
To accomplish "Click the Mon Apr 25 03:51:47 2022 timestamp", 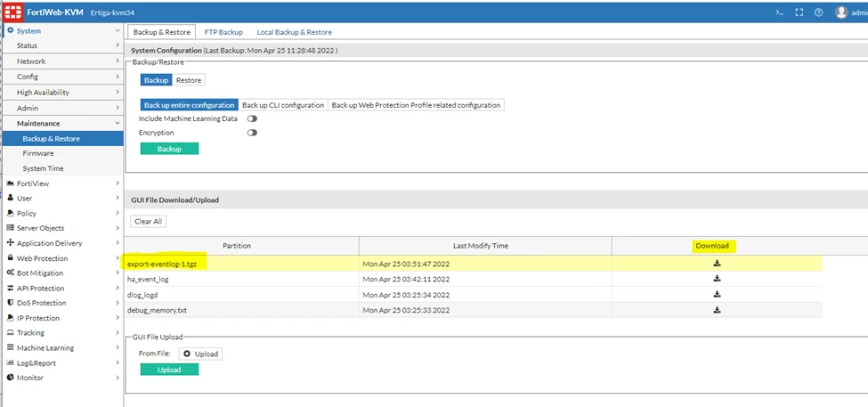I will [x=406, y=265].
